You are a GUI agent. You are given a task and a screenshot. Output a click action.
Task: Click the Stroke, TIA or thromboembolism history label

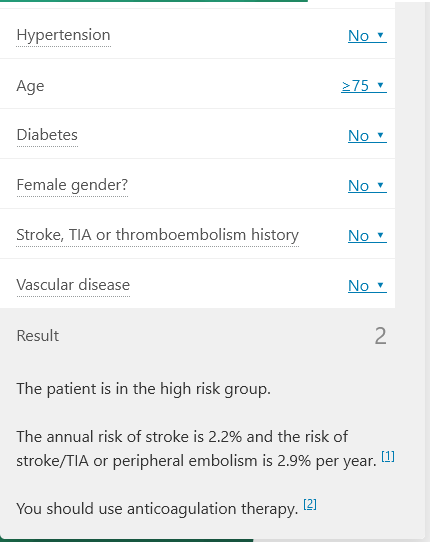pyautogui.click(x=157, y=235)
